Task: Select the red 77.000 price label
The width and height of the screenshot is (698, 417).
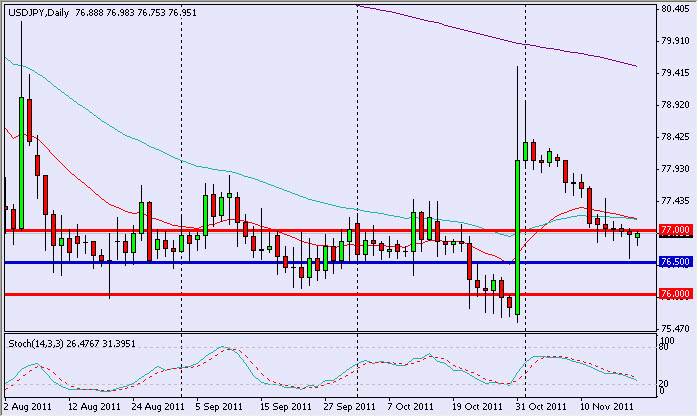Action: [675, 230]
